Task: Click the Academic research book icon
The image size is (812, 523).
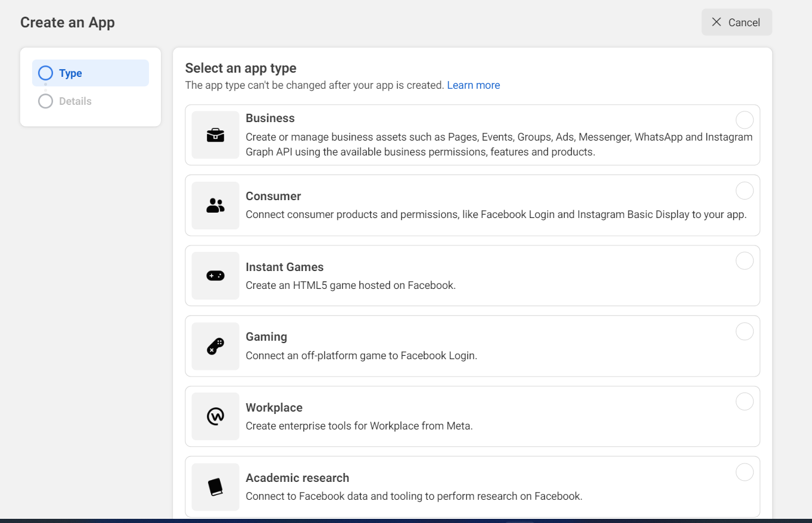Action: [x=215, y=487]
